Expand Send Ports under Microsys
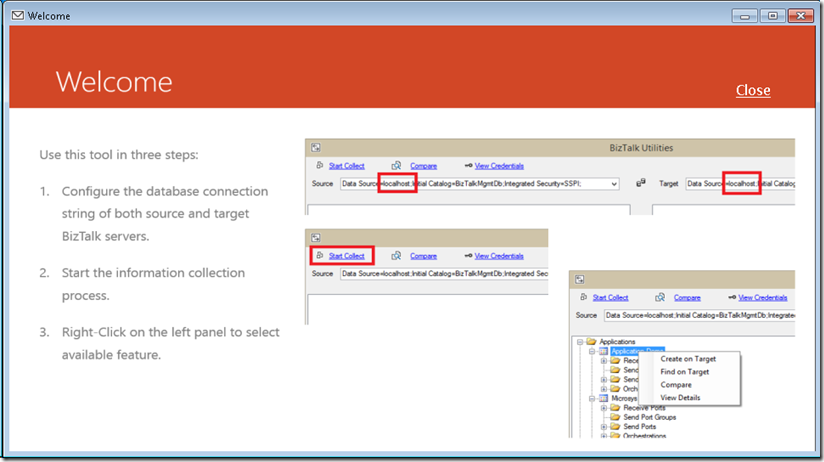 (604, 427)
